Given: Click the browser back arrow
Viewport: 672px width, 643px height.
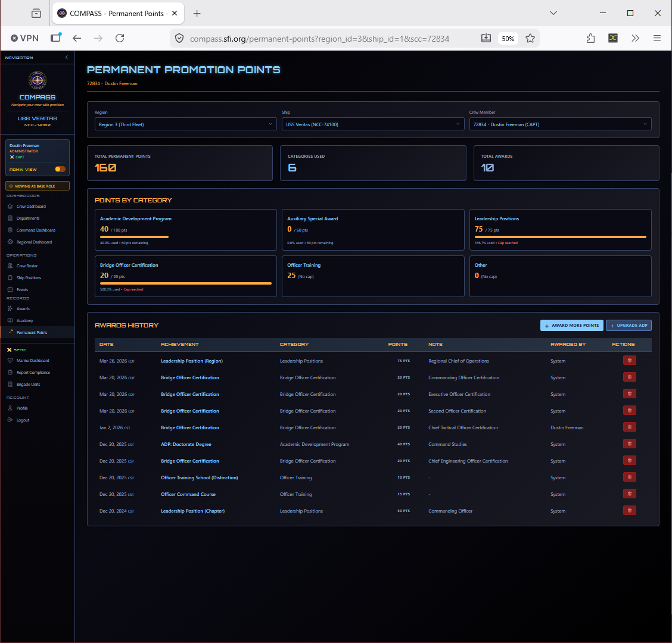Looking at the screenshot, I should coord(77,38).
